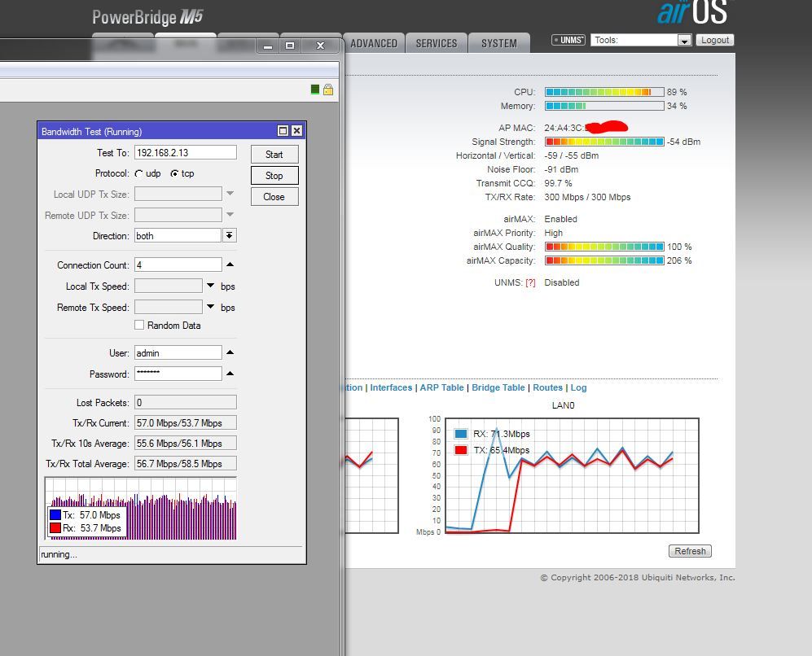Click the Password input field
The image size is (812, 656).
178,374
